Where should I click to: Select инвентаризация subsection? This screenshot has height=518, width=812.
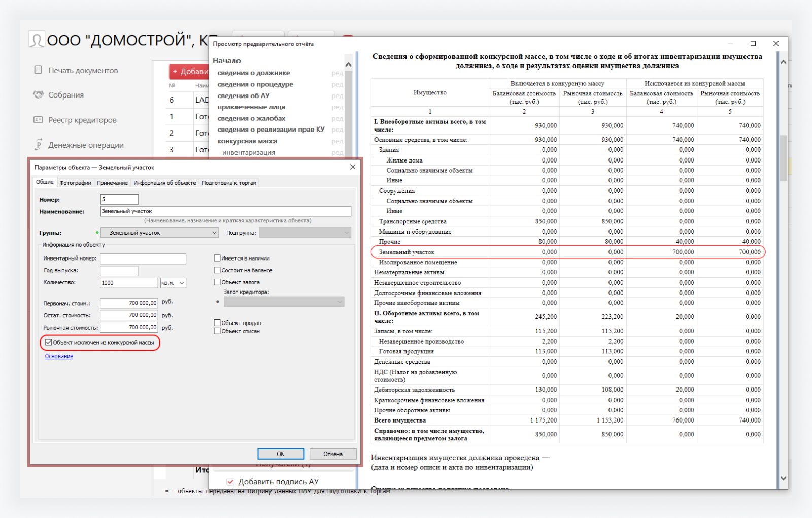(x=249, y=152)
